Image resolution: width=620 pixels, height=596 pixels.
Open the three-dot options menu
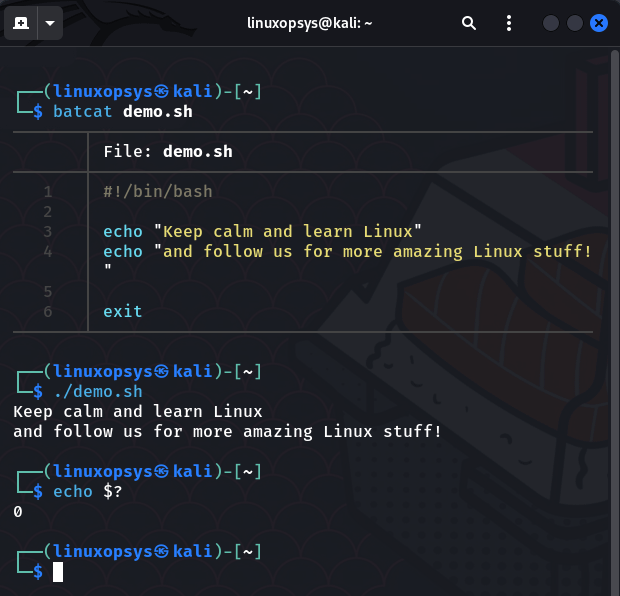coord(509,23)
